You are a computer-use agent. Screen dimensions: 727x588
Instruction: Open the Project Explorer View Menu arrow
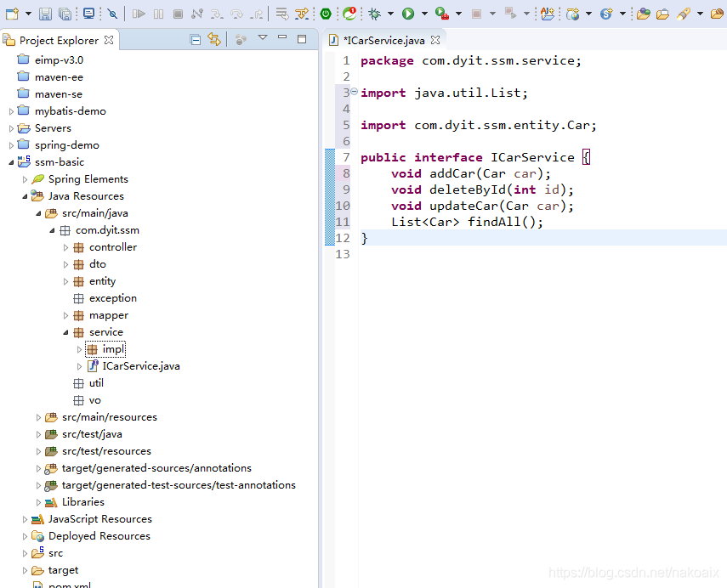coord(263,39)
